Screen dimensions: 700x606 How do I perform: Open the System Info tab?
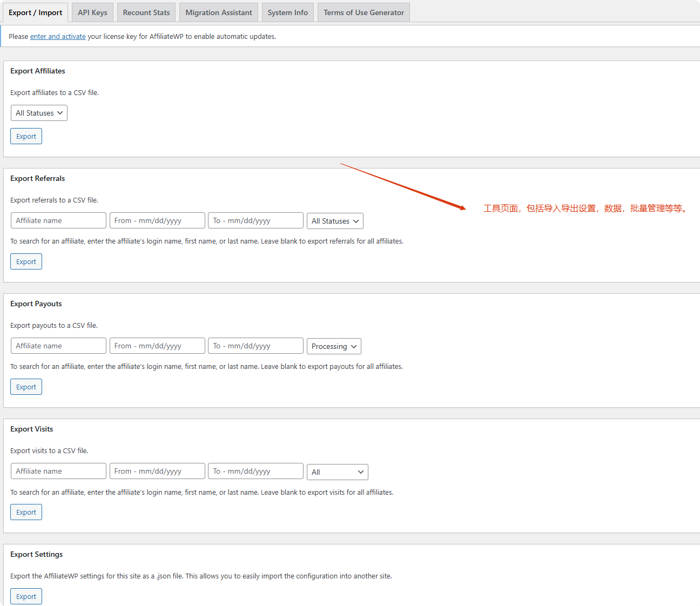tap(288, 12)
